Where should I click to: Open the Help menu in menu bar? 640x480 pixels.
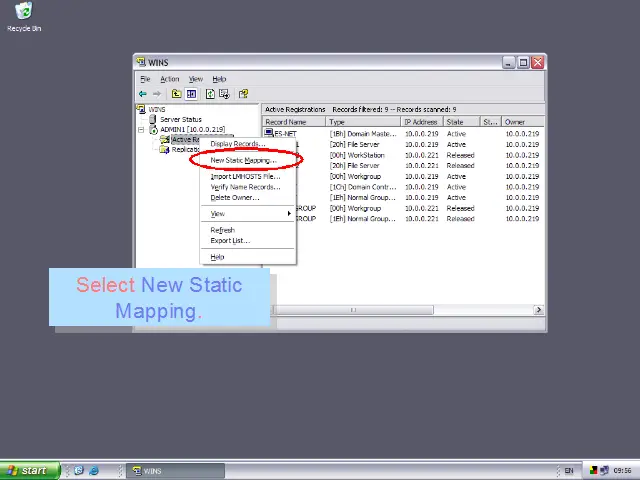click(x=219, y=79)
